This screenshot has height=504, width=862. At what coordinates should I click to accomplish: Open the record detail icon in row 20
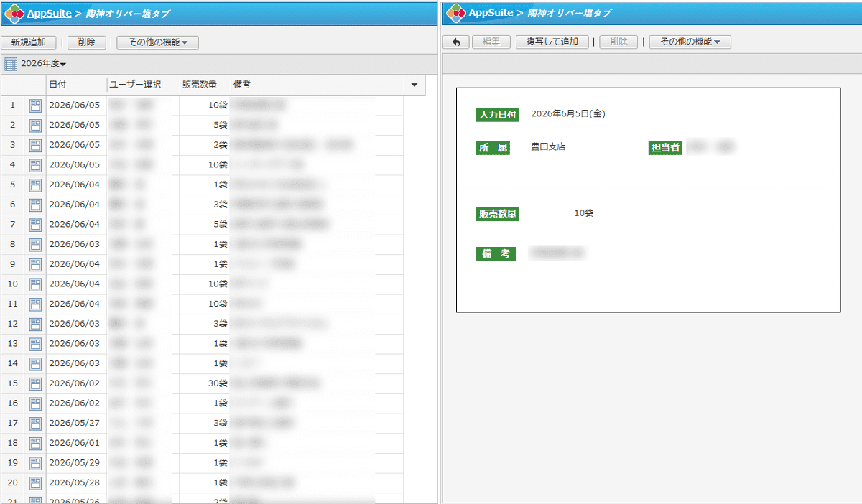[x=35, y=482]
